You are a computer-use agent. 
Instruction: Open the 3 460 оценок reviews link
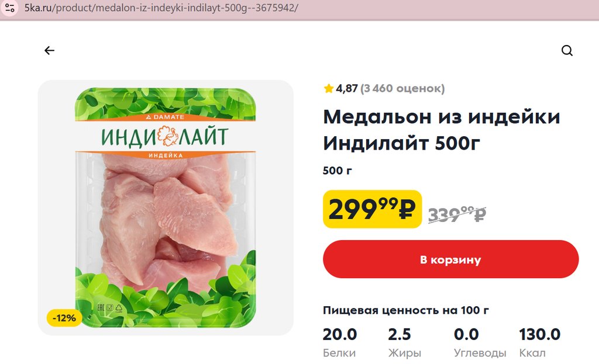pos(402,89)
